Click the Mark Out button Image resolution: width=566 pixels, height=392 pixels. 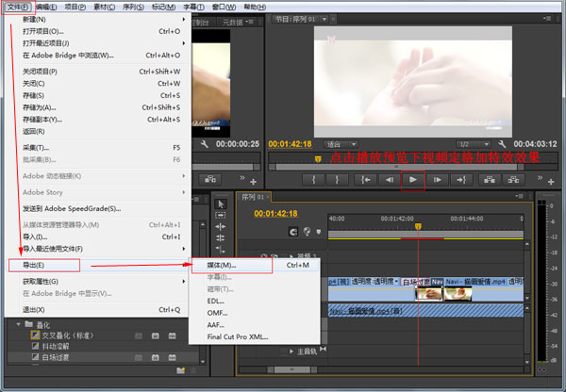tap(337, 180)
